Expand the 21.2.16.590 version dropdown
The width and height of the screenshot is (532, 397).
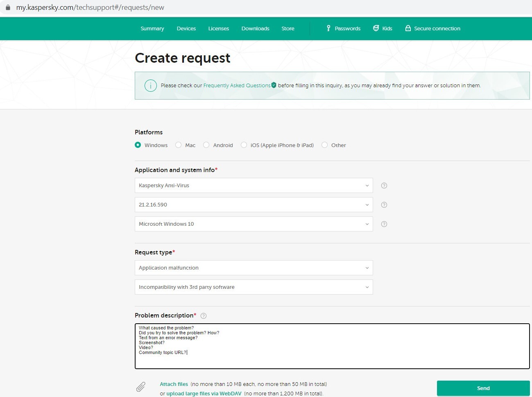pos(254,205)
